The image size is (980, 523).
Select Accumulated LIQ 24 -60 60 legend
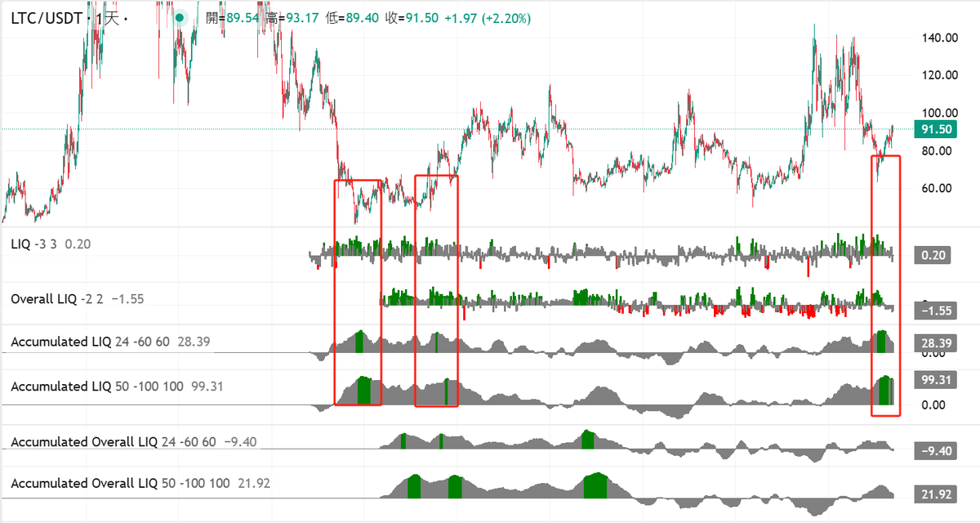pyautogui.click(x=110, y=342)
